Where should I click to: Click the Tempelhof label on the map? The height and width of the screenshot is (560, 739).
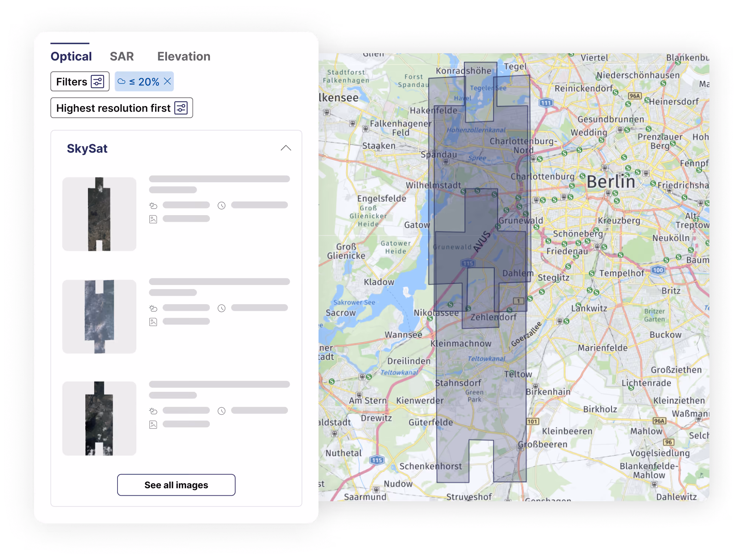pos(621,273)
